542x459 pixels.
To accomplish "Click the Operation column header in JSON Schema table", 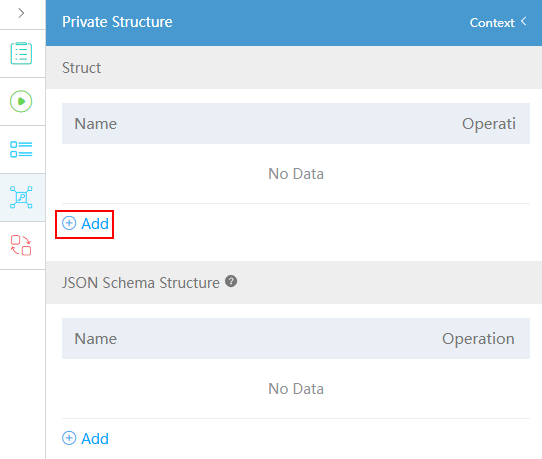I will [x=478, y=339].
